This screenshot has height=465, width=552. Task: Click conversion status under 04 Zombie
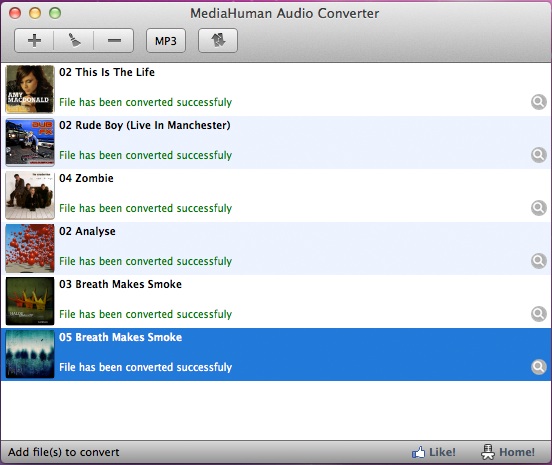coord(145,208)
